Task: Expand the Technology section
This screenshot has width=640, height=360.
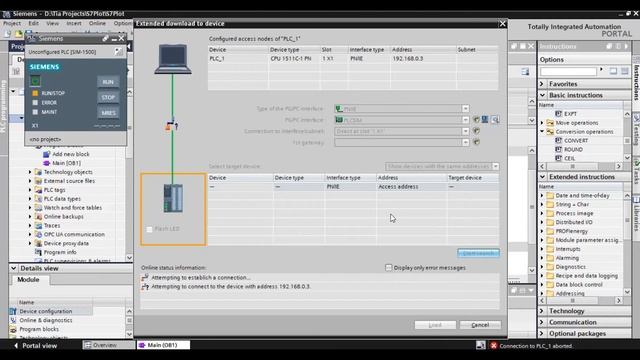Action: point(542,311)
